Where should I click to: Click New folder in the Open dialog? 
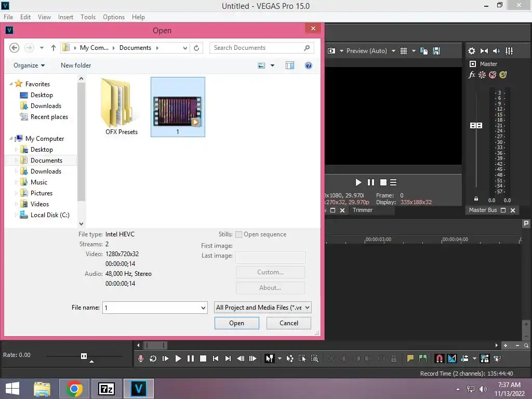76,65
